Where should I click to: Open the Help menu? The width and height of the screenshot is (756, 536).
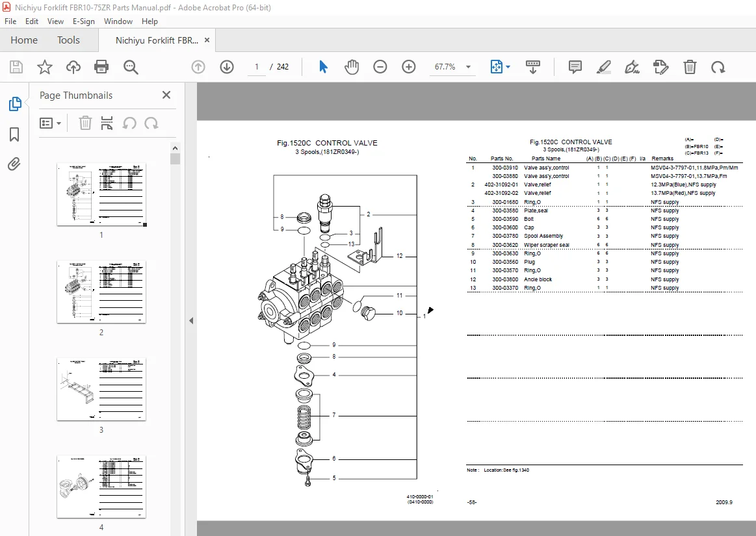(x=150, y=21)
